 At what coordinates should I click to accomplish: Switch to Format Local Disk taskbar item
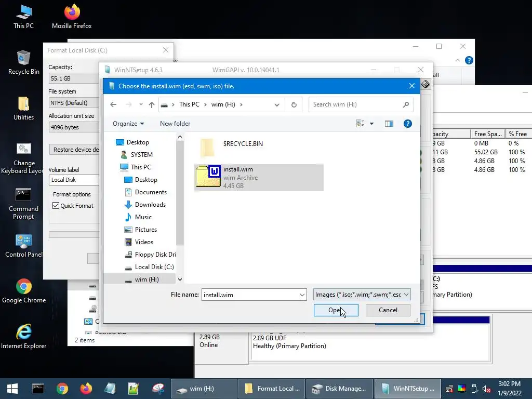(272, 389)
